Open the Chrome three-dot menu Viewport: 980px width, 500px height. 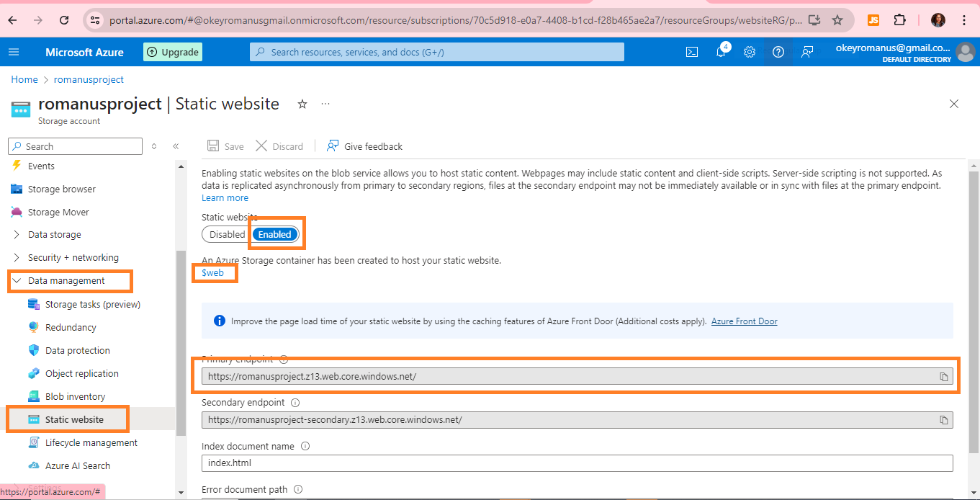964,20
